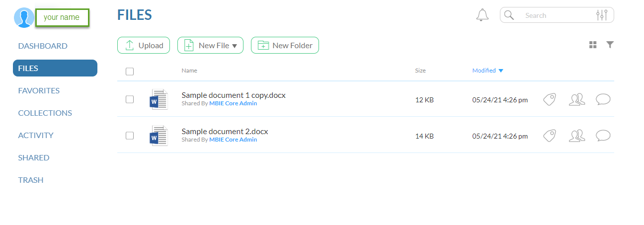Viewport: 644px width, 225px height.
Task: Click the filter funnel icon
Action: 610,45
